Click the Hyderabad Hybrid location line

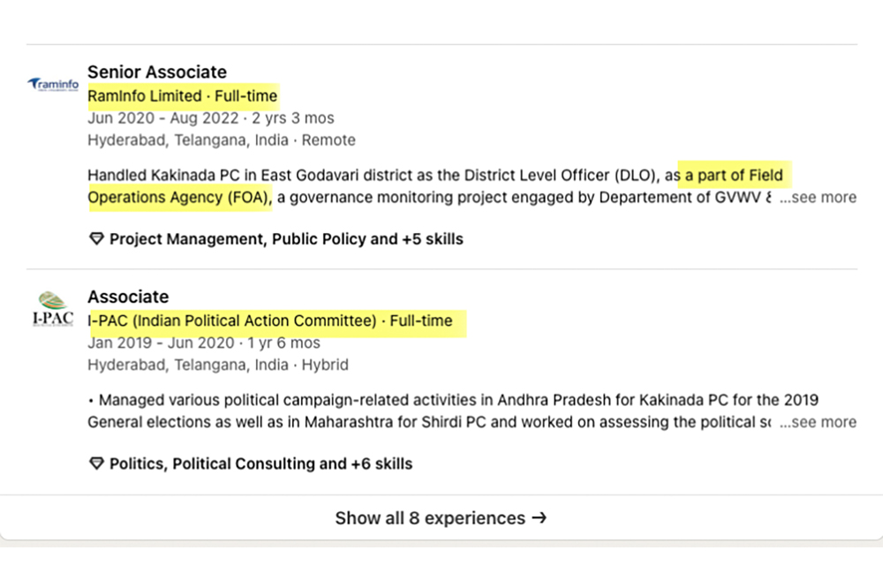click(217, 365)
